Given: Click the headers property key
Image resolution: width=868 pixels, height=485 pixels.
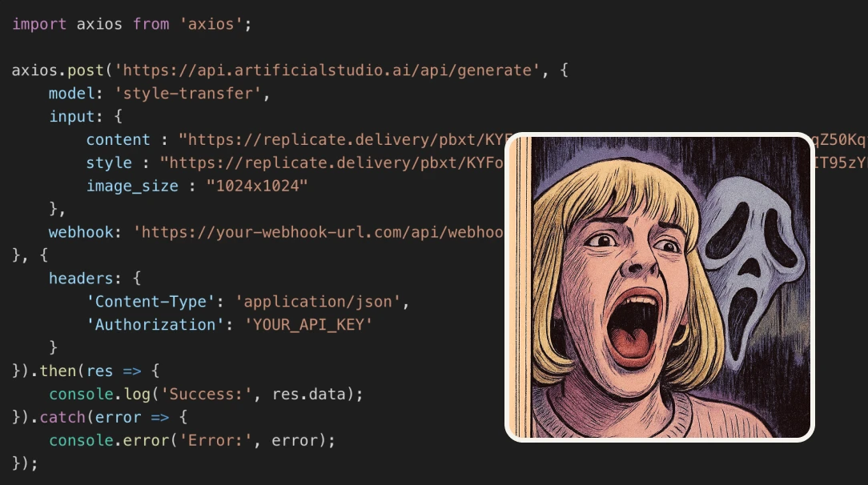Looking at the screenshot, I should (x=80, y=279).
